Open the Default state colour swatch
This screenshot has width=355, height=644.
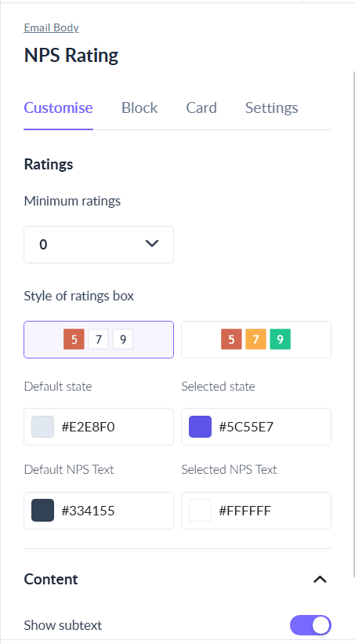click(x=42, y=427)
